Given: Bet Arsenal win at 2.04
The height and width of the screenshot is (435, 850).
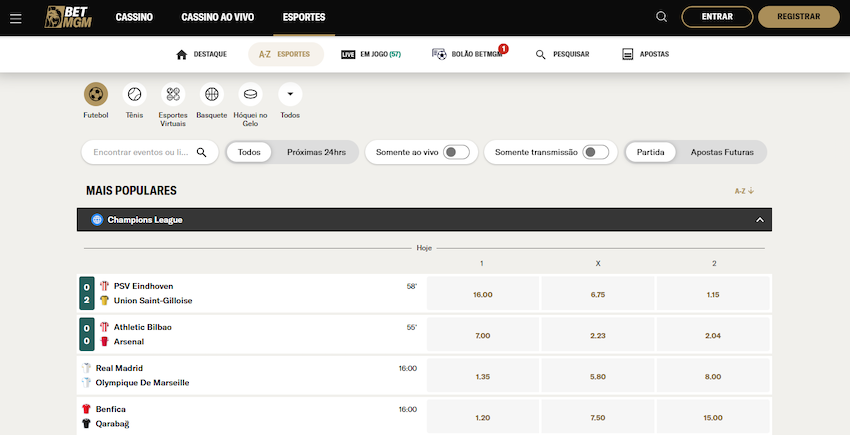Looking at the screenshot, I should point(713,335).
